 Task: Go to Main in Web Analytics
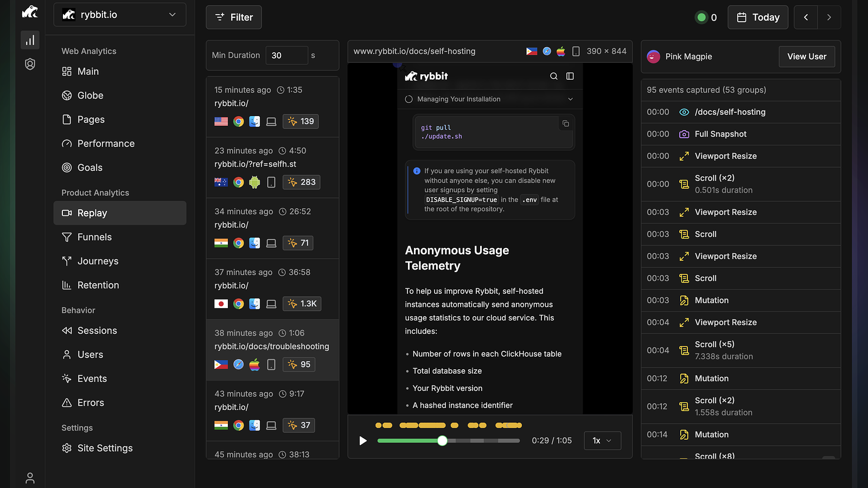120,72
